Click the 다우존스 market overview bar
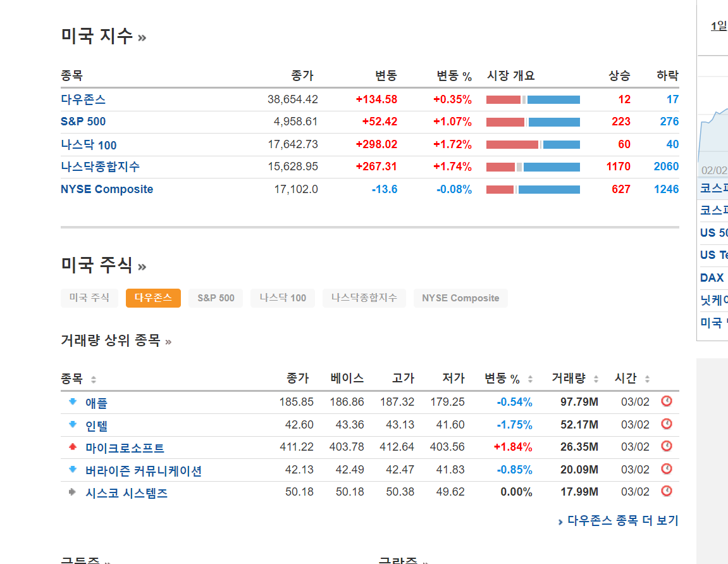728x564 pixels. click(533, 99)
